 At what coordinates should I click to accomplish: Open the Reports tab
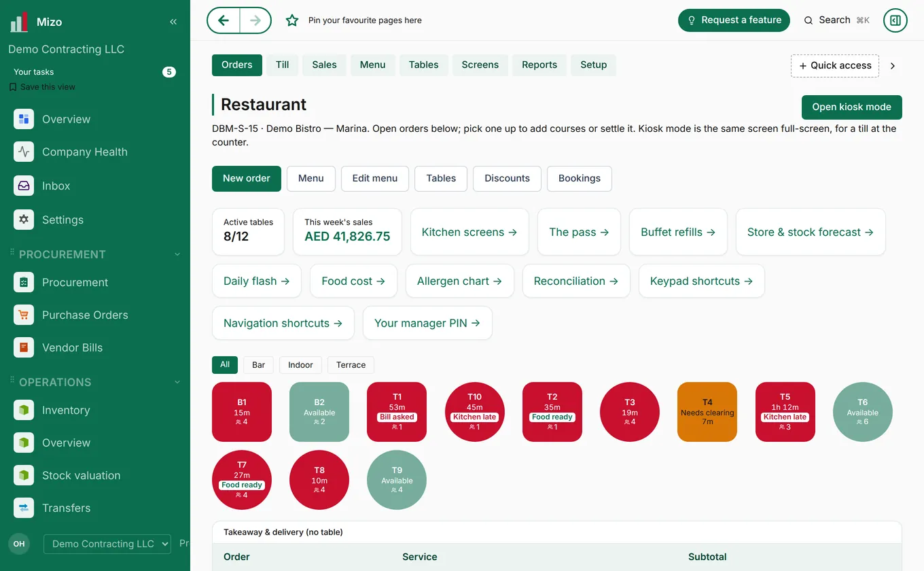(539, 65)
